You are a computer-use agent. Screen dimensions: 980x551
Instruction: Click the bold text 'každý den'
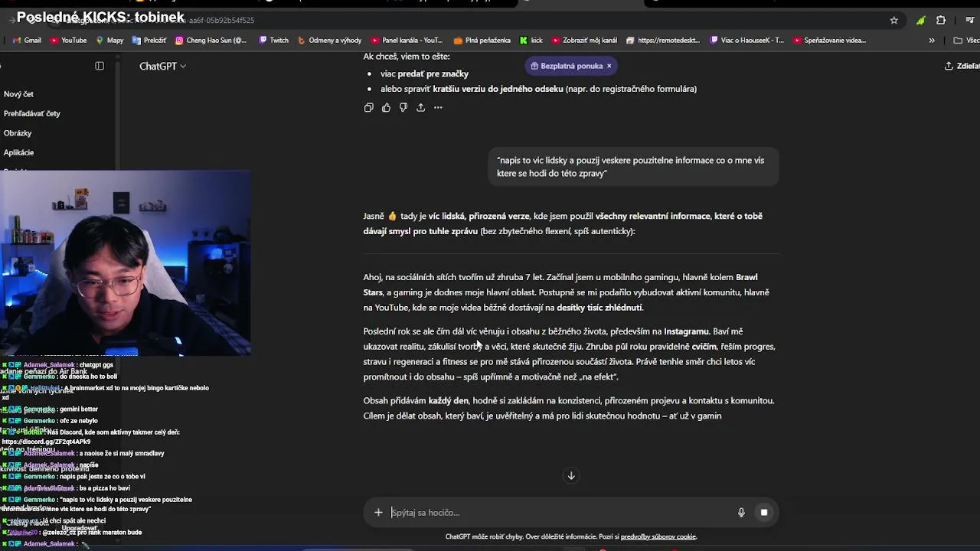tap(449, 401)
